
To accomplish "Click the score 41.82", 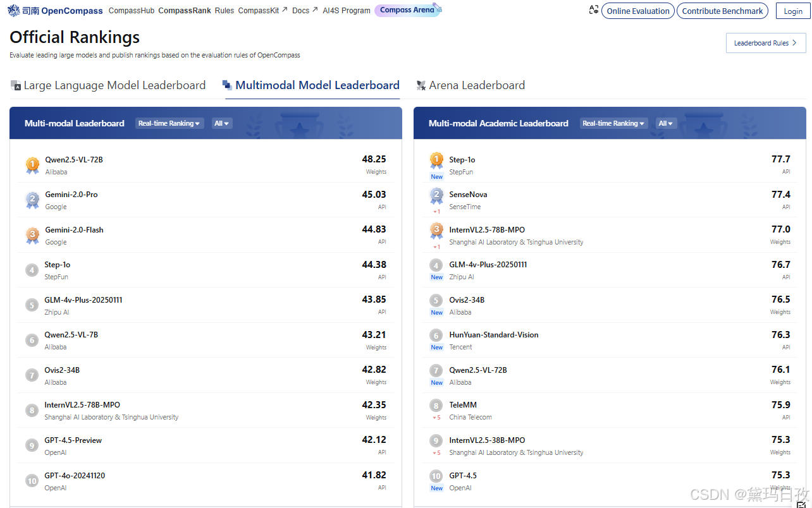I will click(x=374, y=475).
